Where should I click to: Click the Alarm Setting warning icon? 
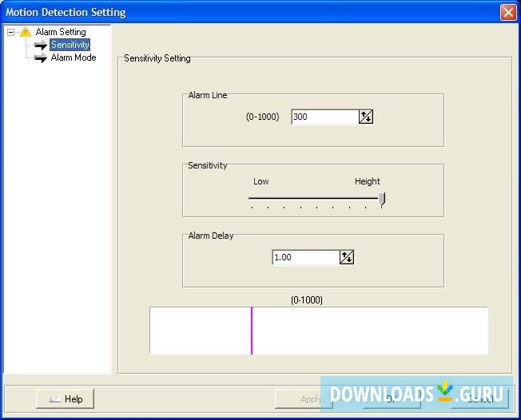(x=26, y=32)
